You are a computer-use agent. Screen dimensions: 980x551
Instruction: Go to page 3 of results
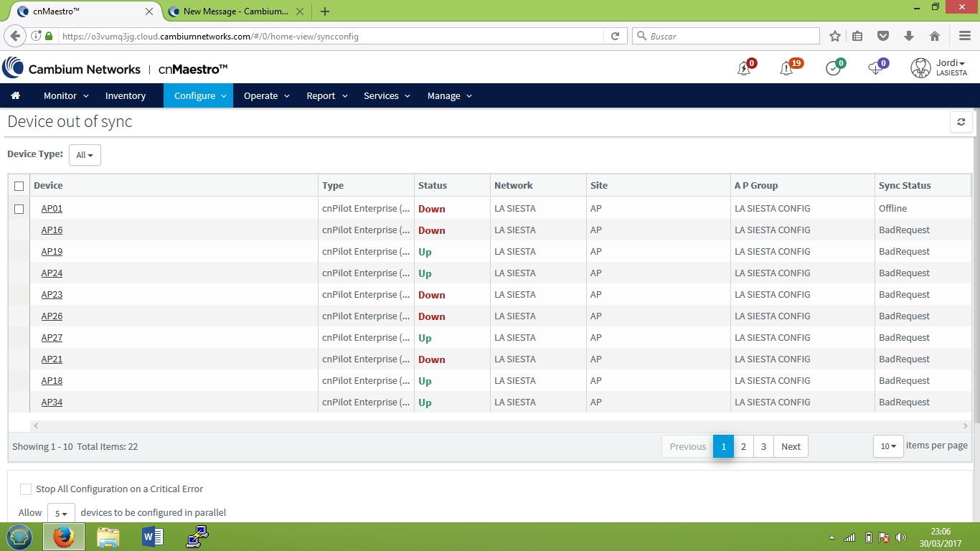763,446
